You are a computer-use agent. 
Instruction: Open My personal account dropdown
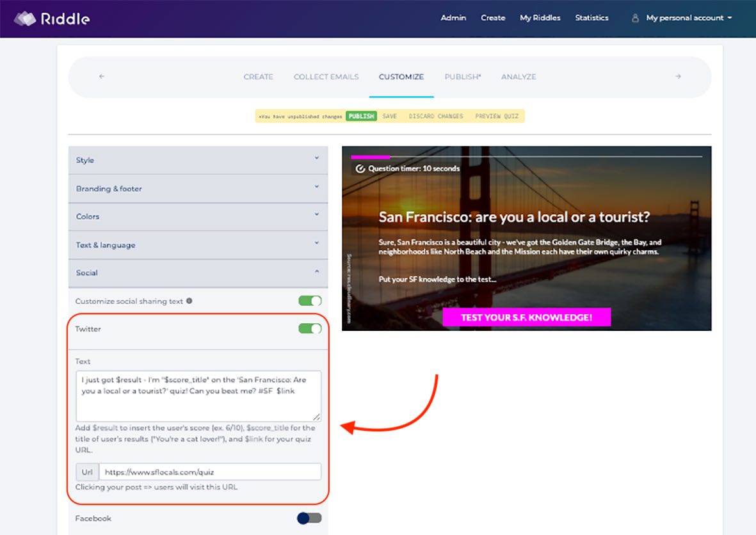coord(689,18)
